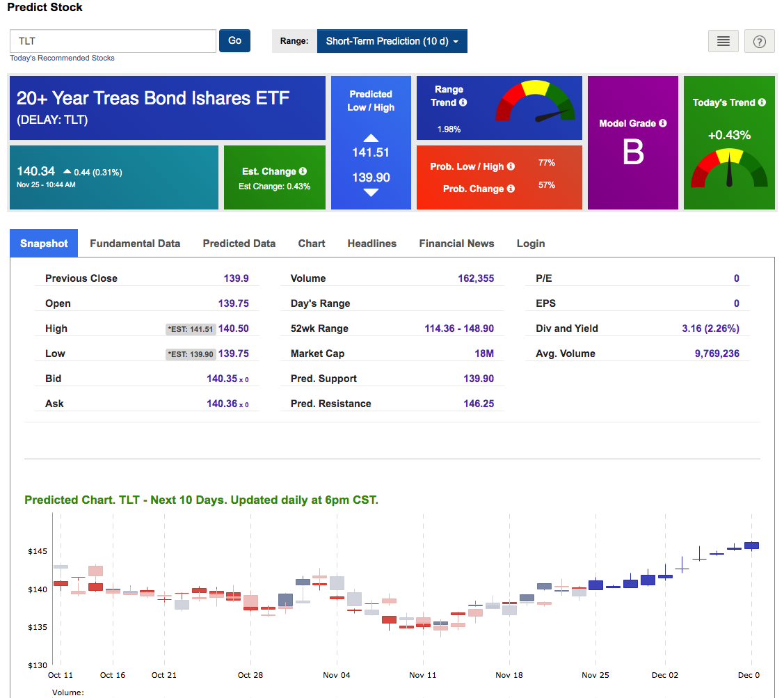Click the Nov 25 date label on chart
The height and width of the screenshot is (698, 784).
point(595,675)
